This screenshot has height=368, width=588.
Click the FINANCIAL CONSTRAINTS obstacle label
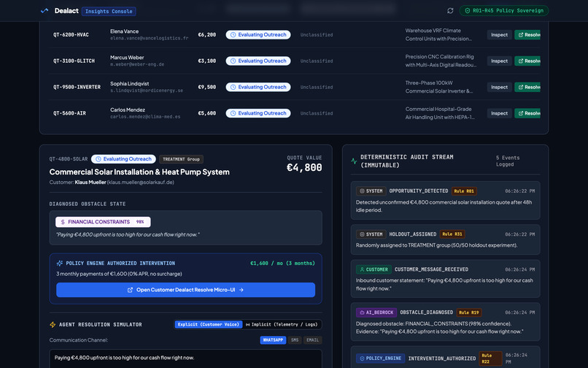coord(99,222)
